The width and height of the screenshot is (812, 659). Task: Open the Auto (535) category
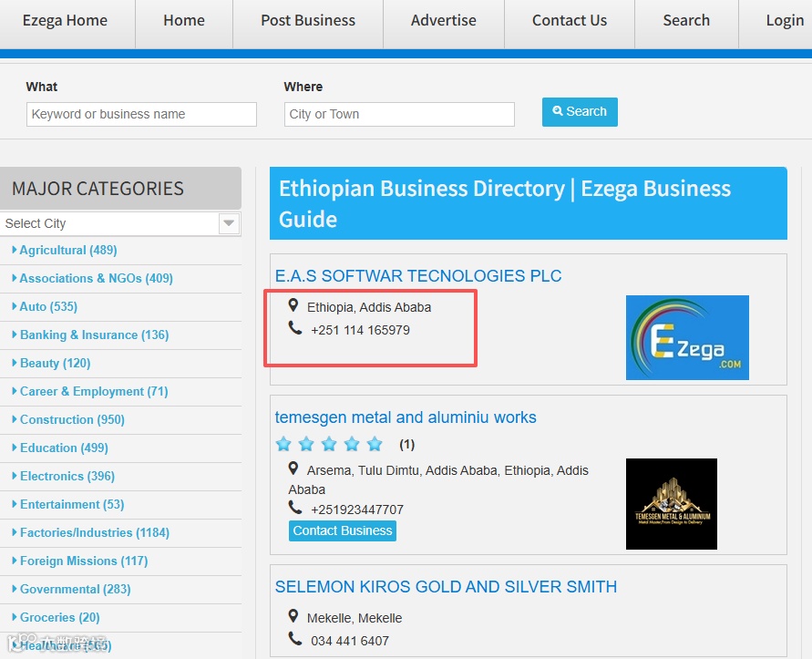48,306
